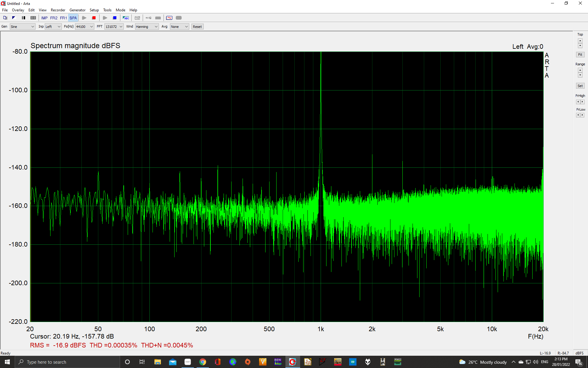588x368 pixels.
Task: Click the black-white contrast toolbar icon
Action: [14, 18]
